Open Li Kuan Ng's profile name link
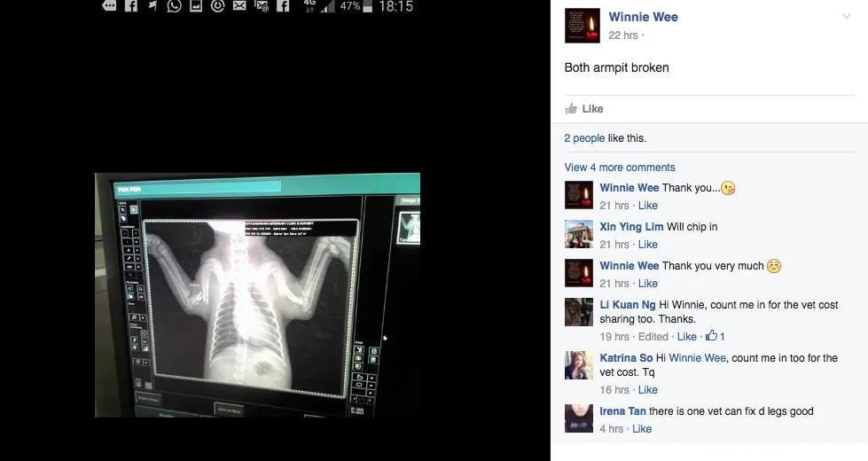The height and width of the screenshot is (461, 868). pyautogui.click(x=628, y=305)
